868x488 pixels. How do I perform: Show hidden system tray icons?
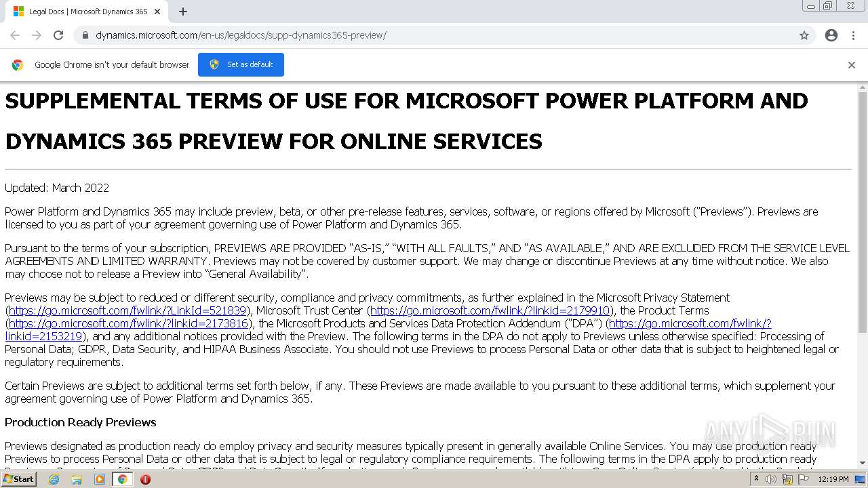756,479
